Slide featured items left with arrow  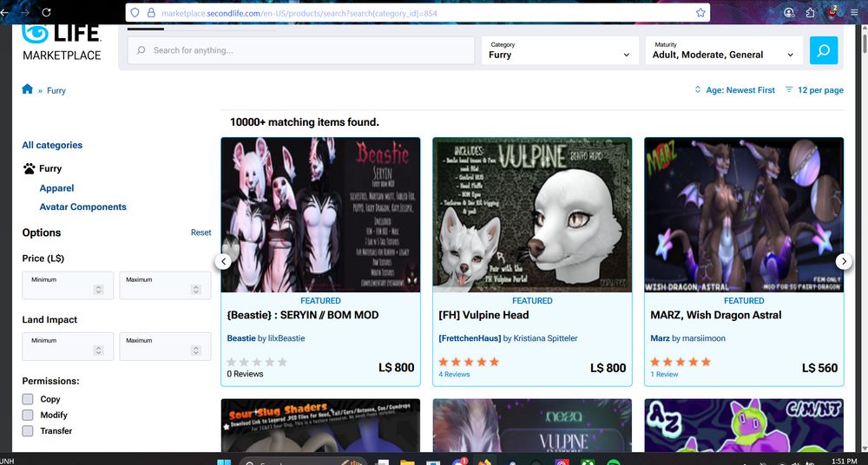pyautogui.click(x=223, y=261)
